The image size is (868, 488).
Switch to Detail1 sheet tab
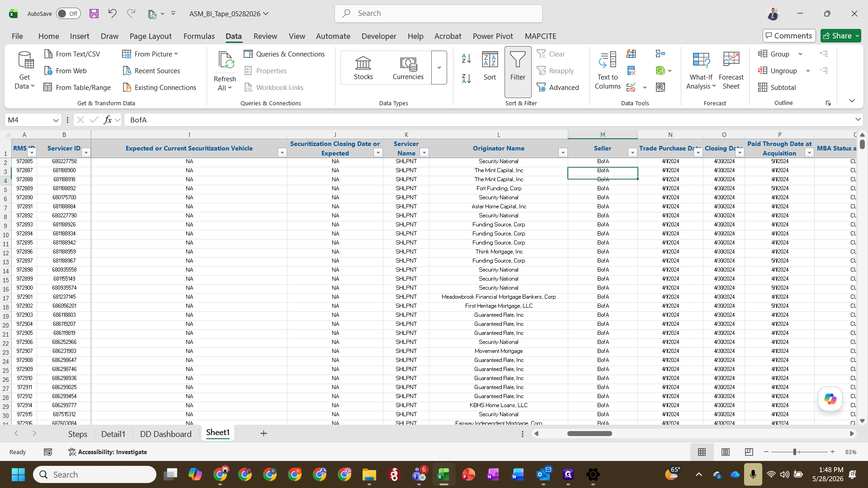coord(113,434)
